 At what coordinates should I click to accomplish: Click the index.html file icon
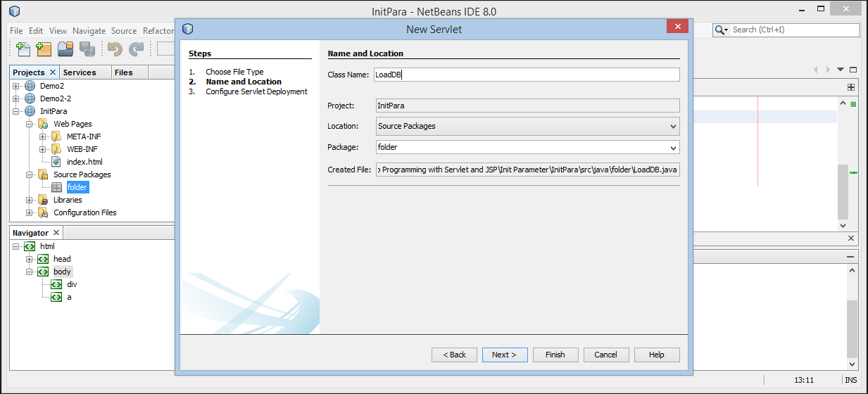pos(56,162)
